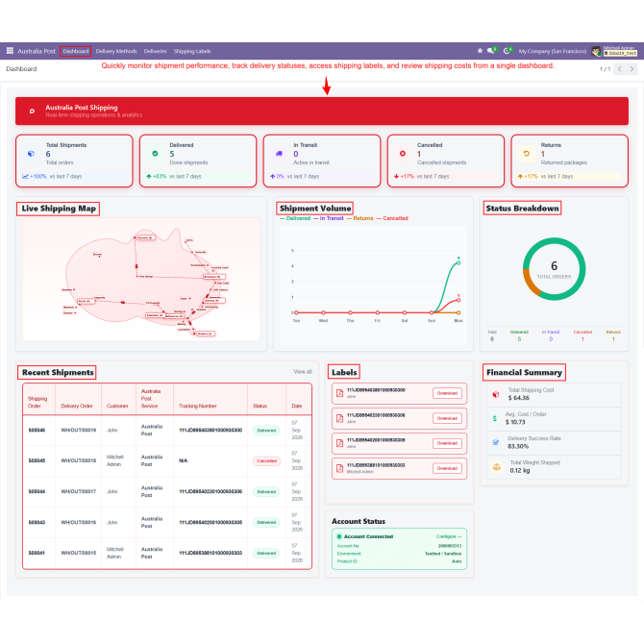Click the Avg. Cost / Order dollar icon
Image resolution: width=644 pixels, height=644 pixels.
pyautogui.click(x=494, y=418)
